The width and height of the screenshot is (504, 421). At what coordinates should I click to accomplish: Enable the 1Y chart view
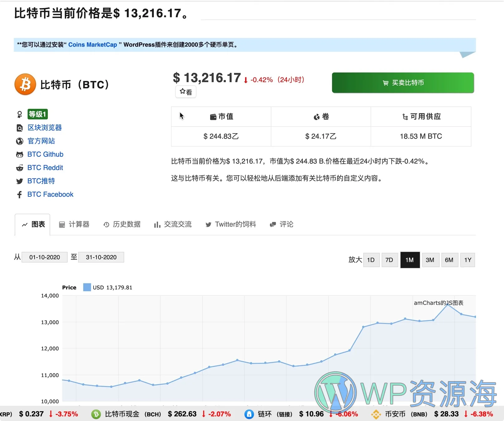tap(468, 260)
